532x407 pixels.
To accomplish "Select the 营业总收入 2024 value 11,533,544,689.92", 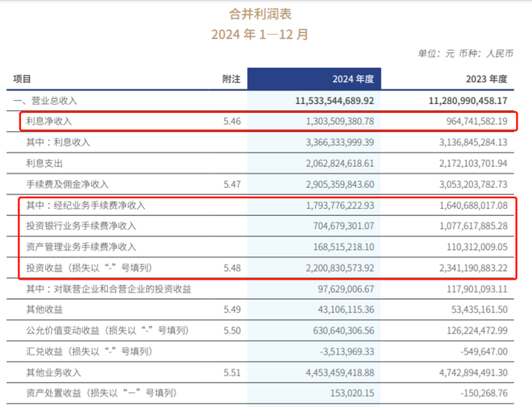I will 335,101.
